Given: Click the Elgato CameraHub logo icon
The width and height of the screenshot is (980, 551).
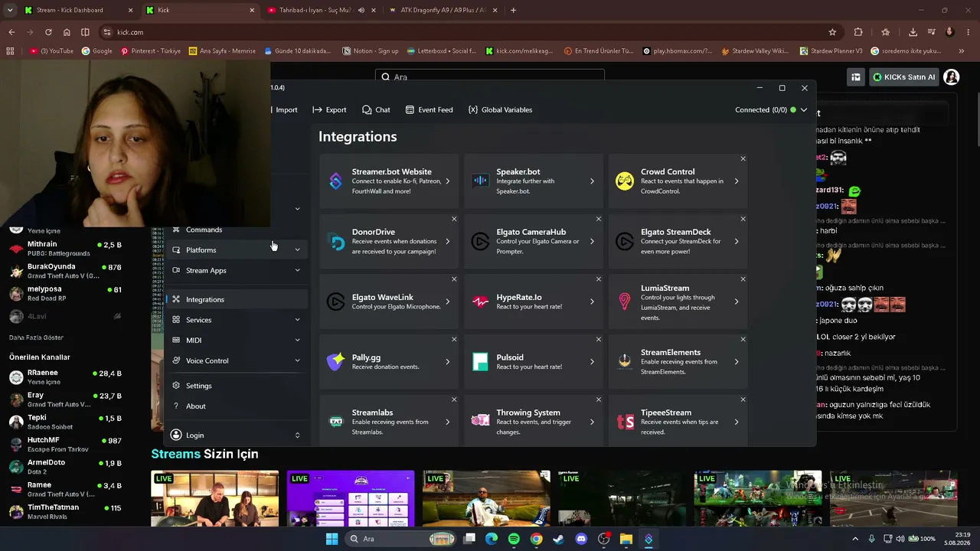Looking at the screenshot, I should (480, 242).
